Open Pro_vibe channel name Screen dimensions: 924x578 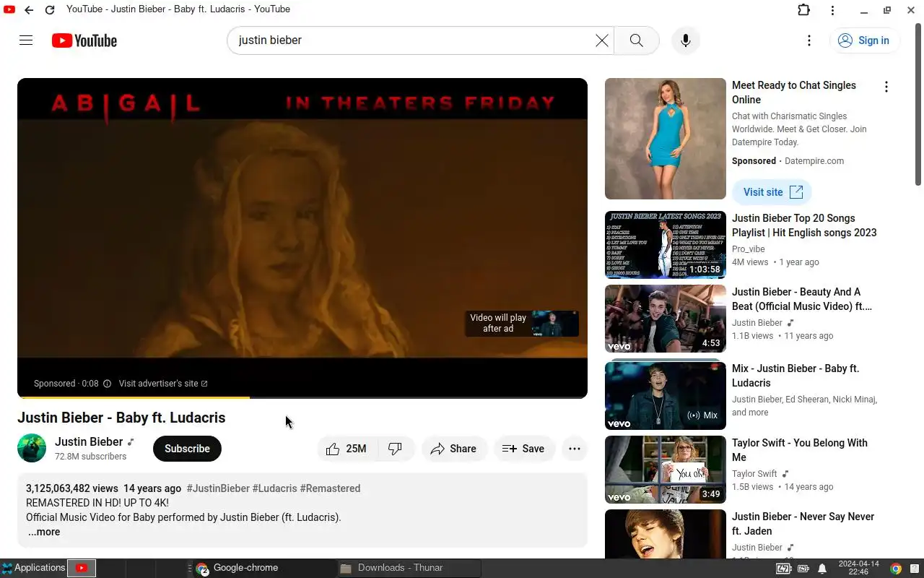748,249
